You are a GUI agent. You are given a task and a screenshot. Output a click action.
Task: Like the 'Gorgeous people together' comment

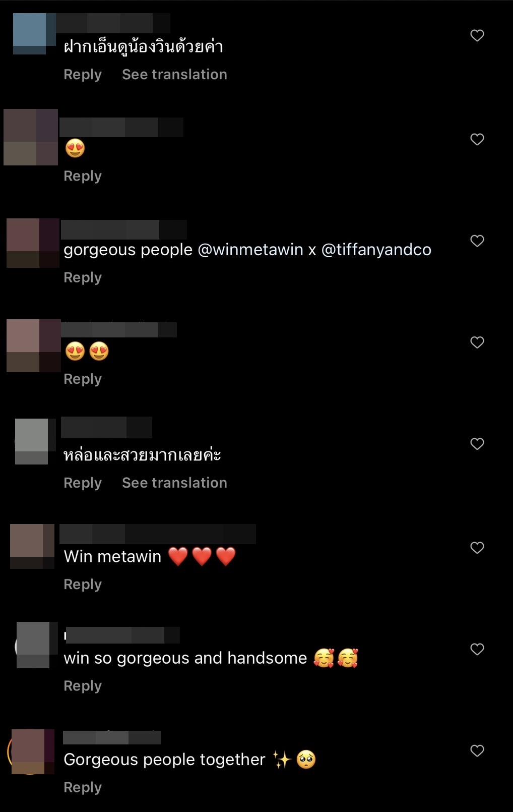point(477,751)
